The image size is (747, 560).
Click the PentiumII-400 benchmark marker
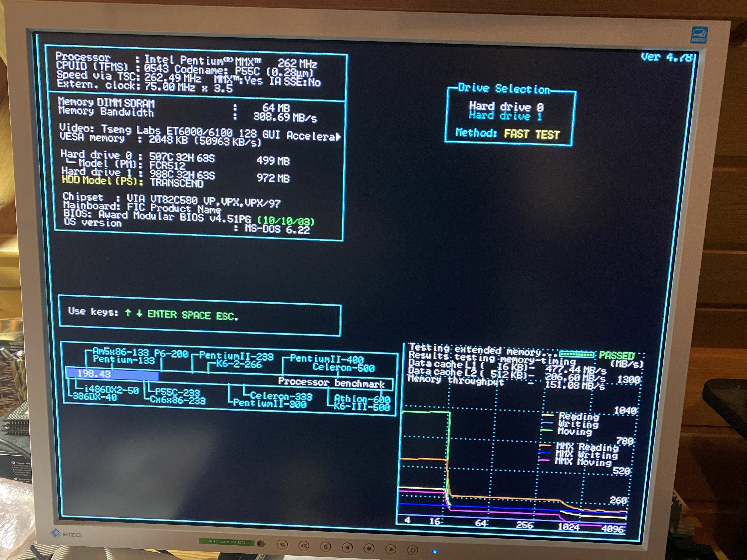pyautogui.click(x=327, y=359)
